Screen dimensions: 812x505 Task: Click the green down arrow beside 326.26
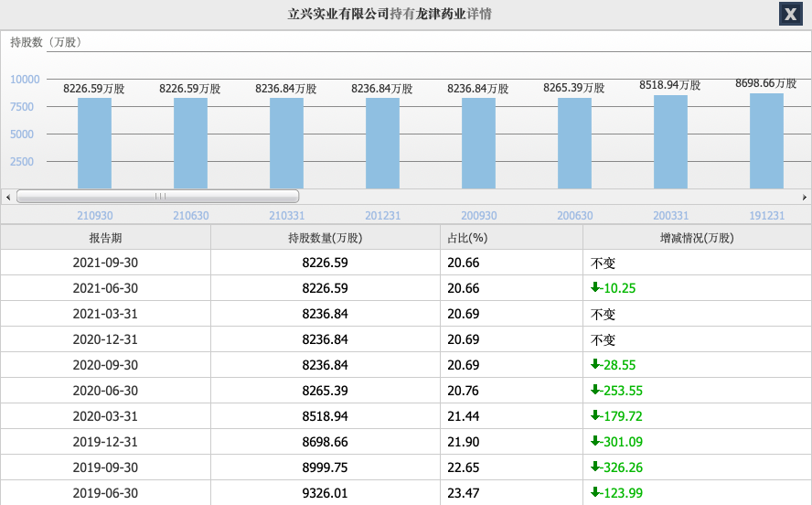tap(595, 467)
